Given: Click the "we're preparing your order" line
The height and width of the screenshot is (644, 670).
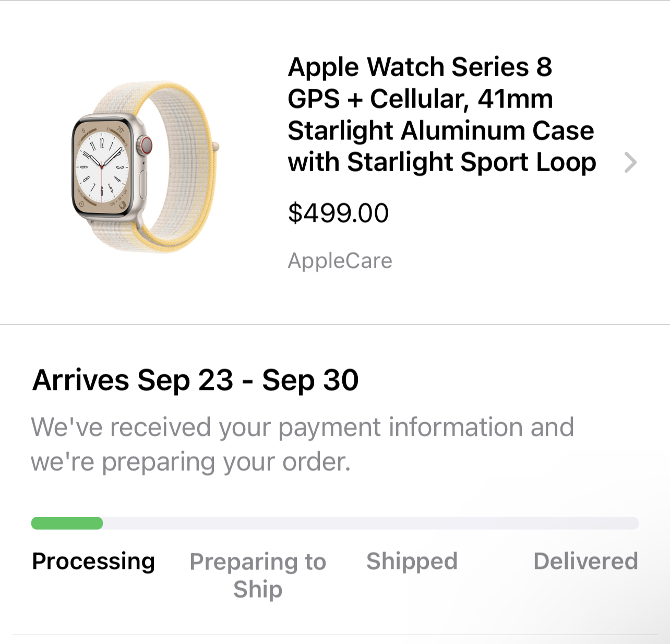Looking at the screenshot, I should [x=190, y=461].
